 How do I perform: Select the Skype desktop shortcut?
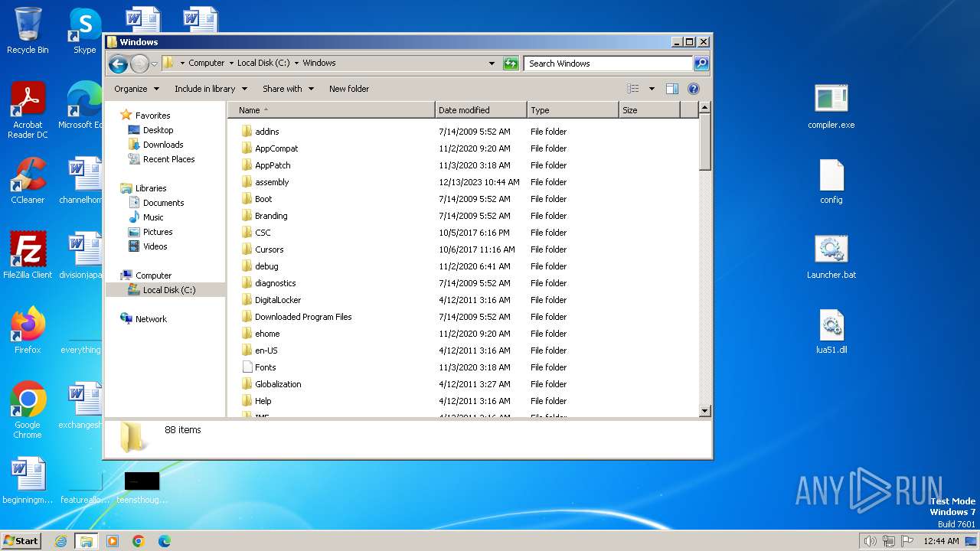84,31
